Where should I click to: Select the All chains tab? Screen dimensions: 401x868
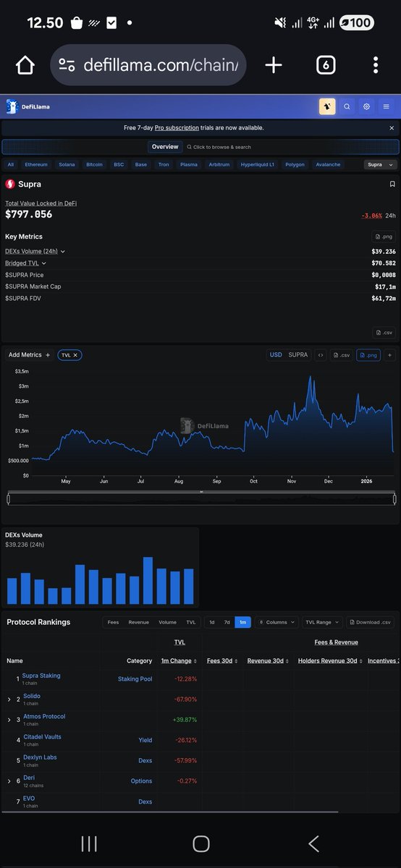pyautogui.click(x=11, y=164)
